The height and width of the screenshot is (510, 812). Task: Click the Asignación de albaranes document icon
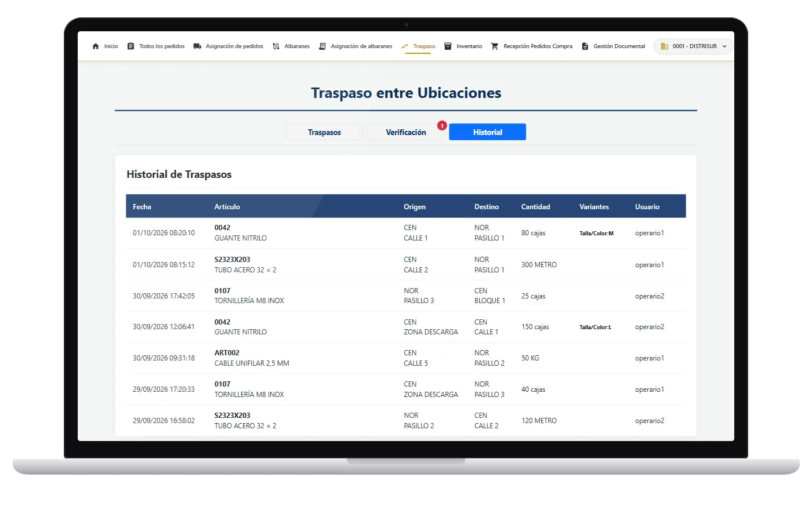coord(322,46)
